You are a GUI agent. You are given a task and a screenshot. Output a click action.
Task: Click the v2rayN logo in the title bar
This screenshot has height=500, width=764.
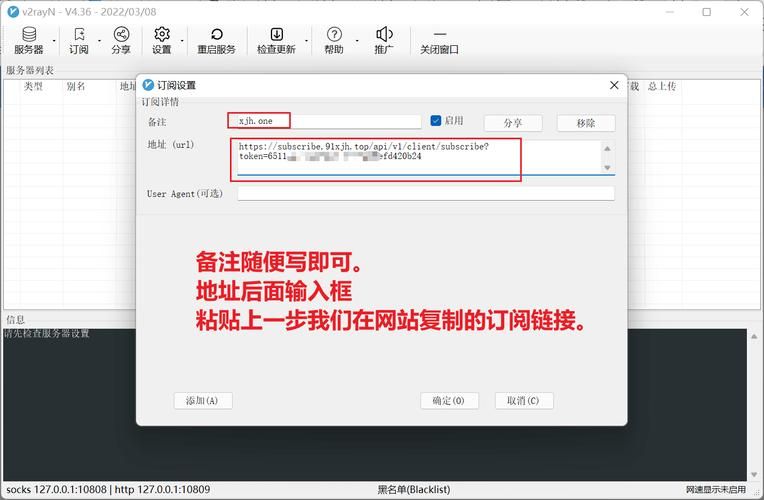[13, 12]
